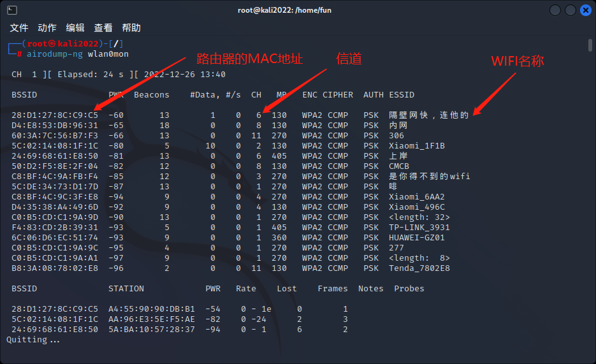596x364 pixels.
Task: Click the ESSID <length: 32>
Action: 419,217
